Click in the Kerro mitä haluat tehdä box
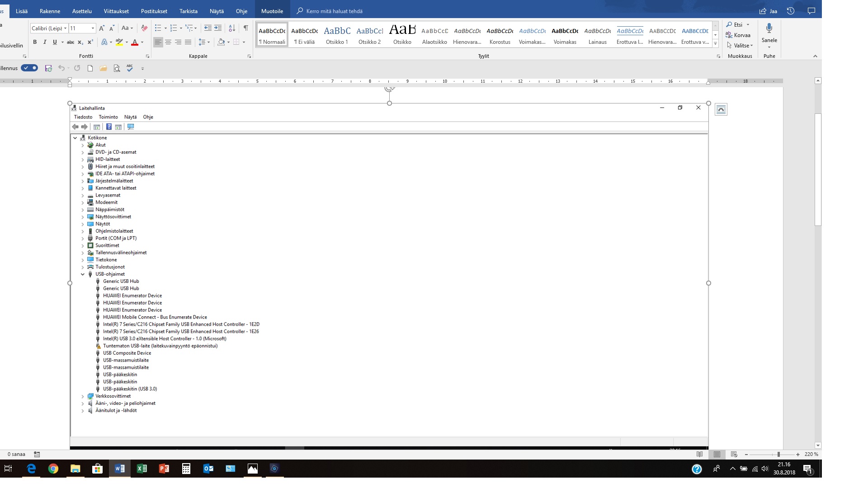868x488 pixels. point(335,11)
